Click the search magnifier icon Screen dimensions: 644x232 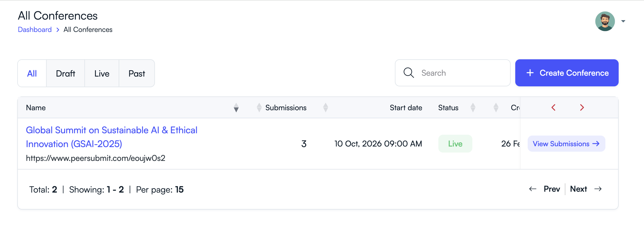pyautogui.click(x=408, y=73)
